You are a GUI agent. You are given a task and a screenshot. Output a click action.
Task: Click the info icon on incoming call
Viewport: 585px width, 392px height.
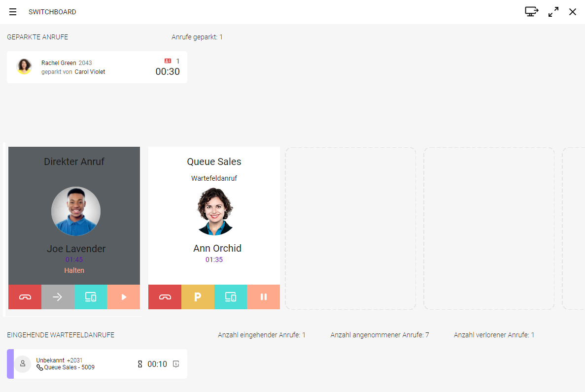tap(176, 364)
